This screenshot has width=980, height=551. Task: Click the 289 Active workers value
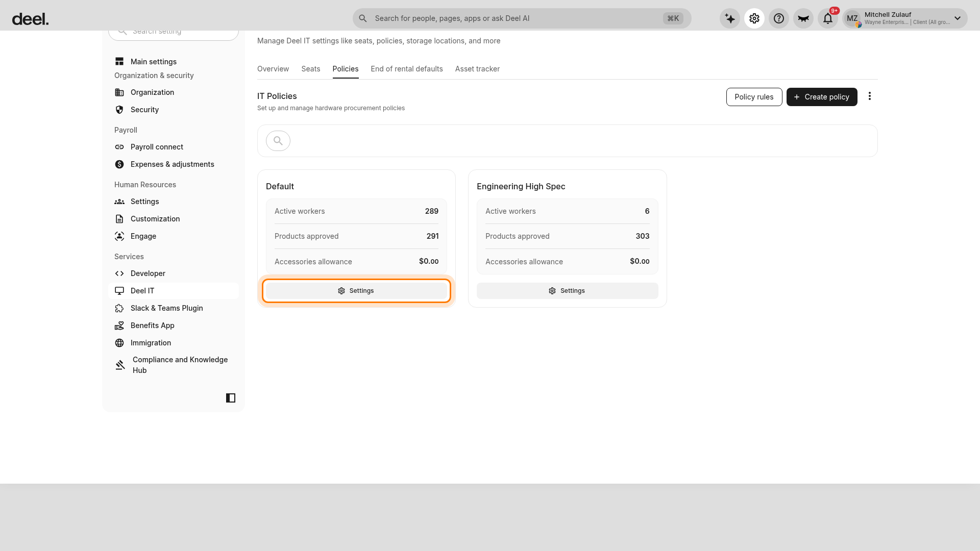[432, 211]
